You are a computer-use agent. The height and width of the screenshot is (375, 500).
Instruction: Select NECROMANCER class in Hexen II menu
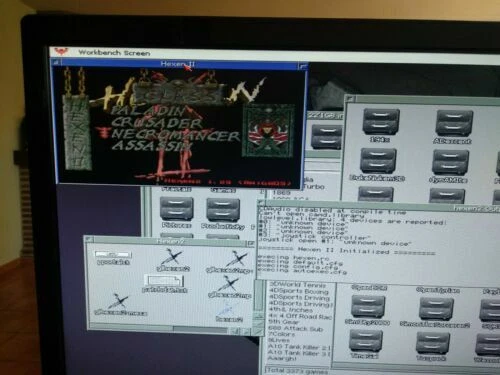point(176,135)
